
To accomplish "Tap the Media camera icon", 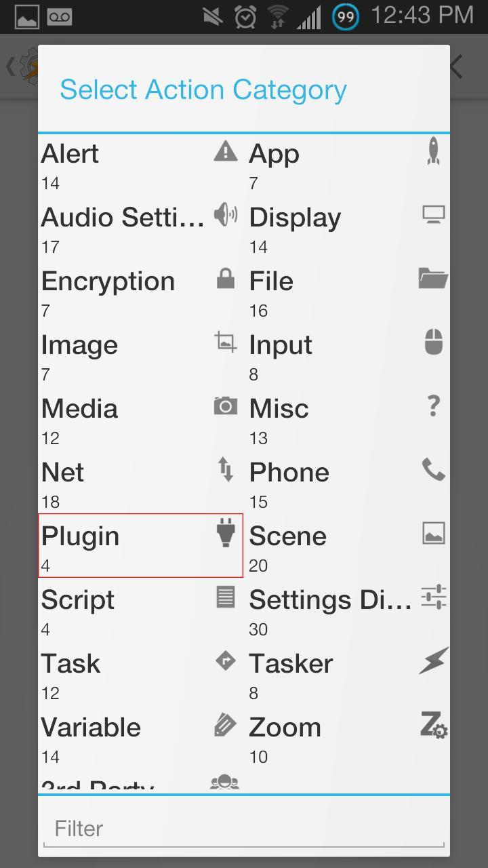I will tap(225, 406).
